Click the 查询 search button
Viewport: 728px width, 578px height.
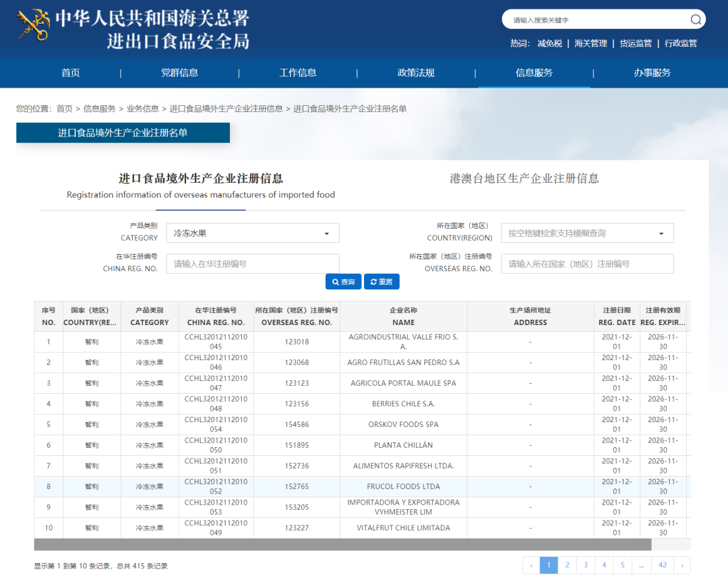343,282
